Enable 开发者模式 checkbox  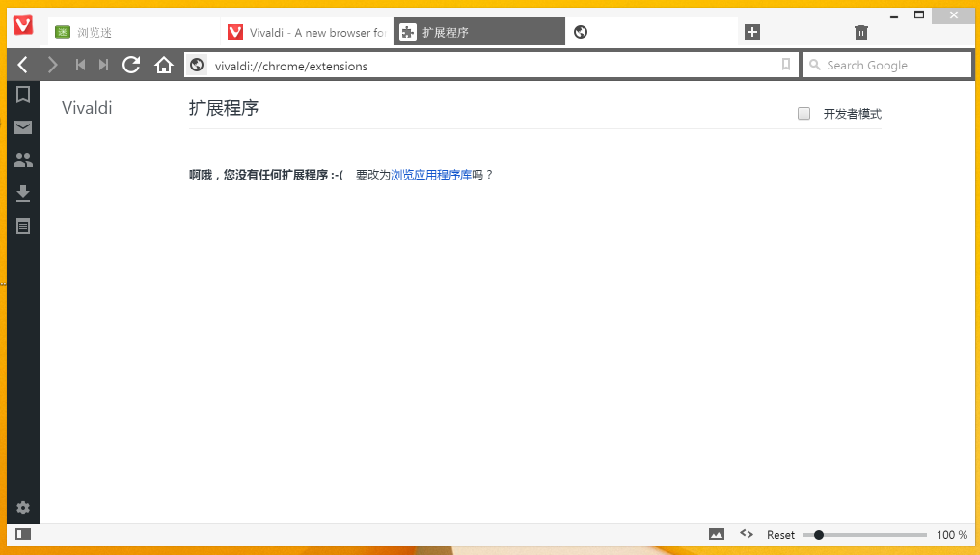[x=803, y=113]
